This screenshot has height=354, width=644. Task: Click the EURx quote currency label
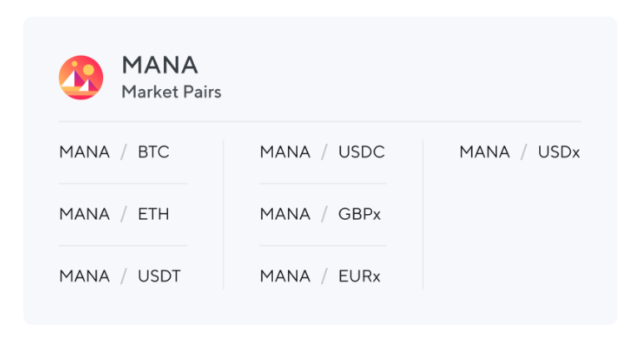pyautogui.click(x=359, y=276)
